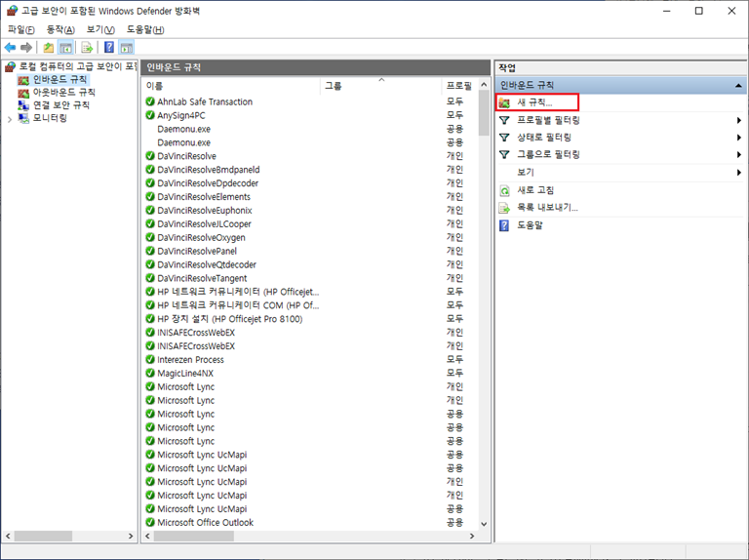Click the 새 규칙 icon in actions pane
The height and width of the screenshot is (560, 749).
tap(504, 102)
